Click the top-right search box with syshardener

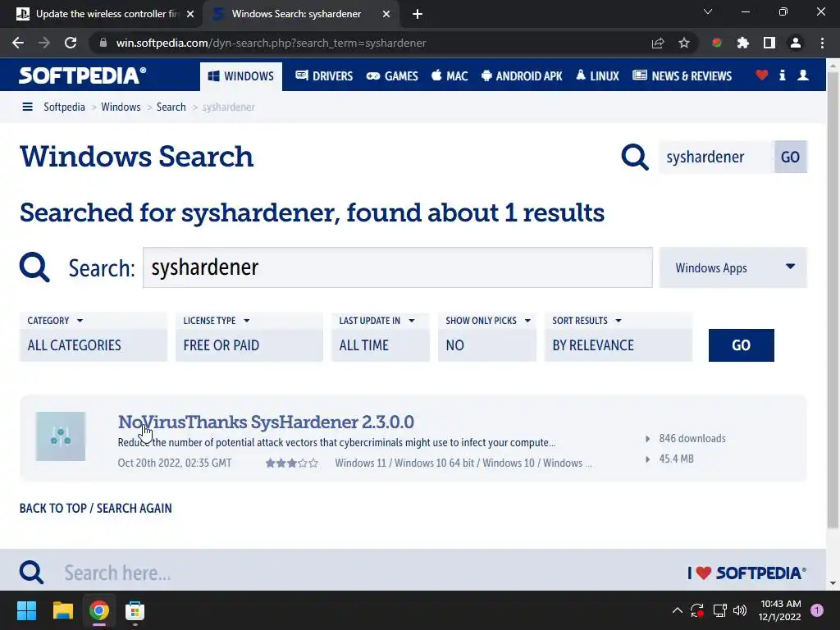pos(716,157)
